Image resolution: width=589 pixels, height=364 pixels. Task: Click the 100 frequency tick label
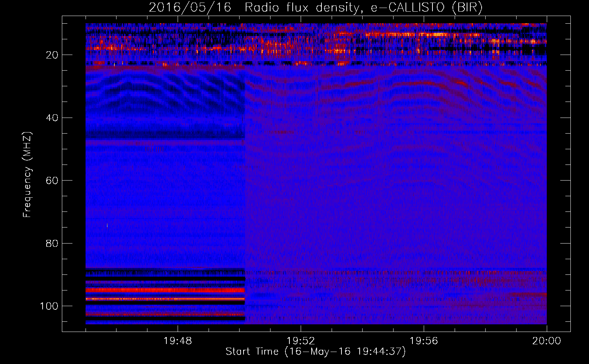(x=49, y=306)
